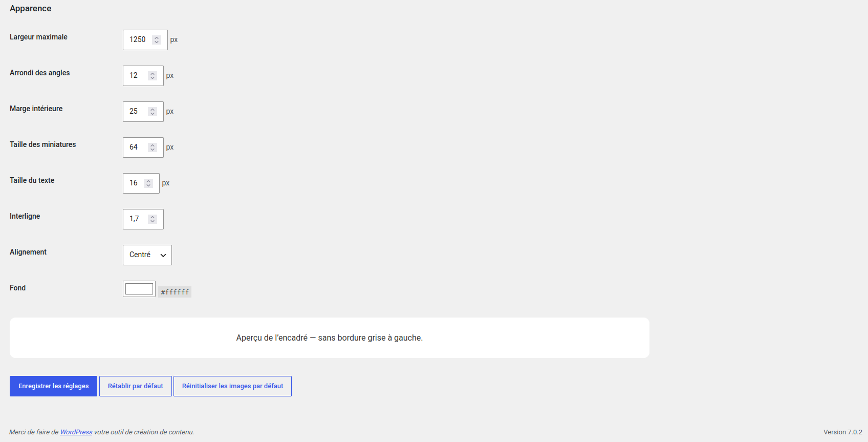Click the #ffffff color code text
Image resolution: width=868 pixels, height=442 pixels.
175,292
